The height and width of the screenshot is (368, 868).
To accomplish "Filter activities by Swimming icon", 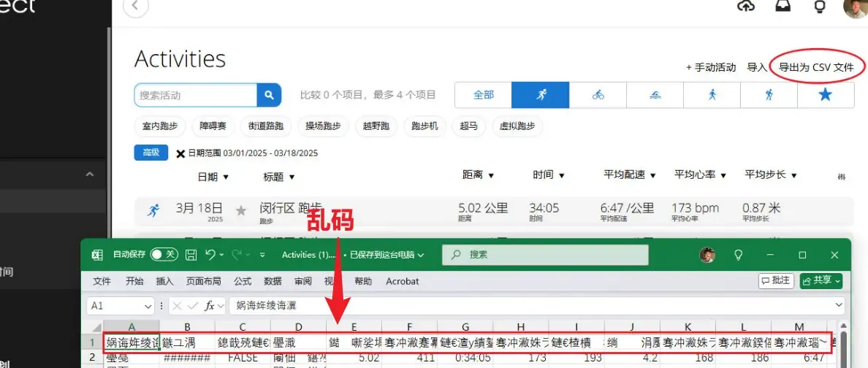I will 655,95.
